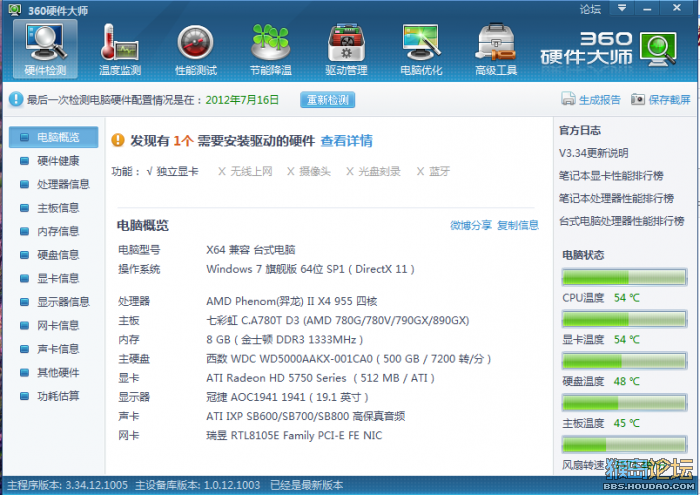This screenshot has width=700, height=495.
Task: Click the 360 硬件大师 logo monitor icon
Action: (x=658, y=49)
